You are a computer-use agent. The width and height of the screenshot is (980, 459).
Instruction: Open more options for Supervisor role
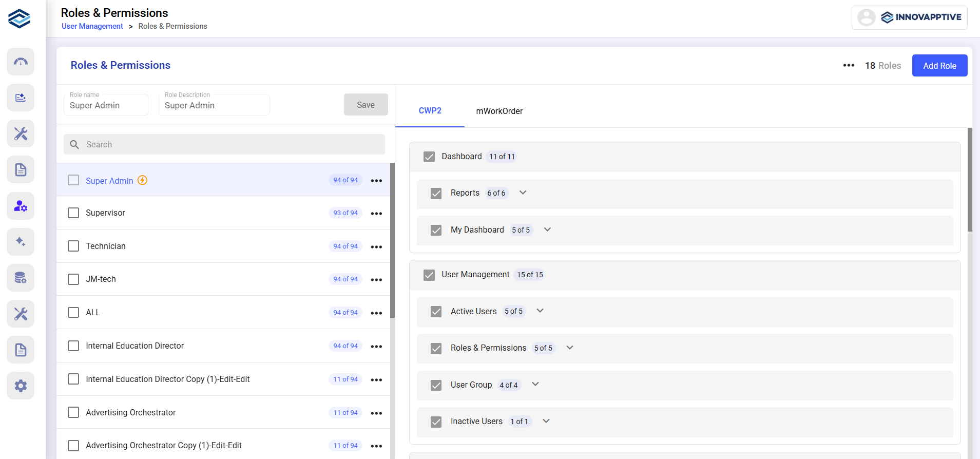click(376, 214)
